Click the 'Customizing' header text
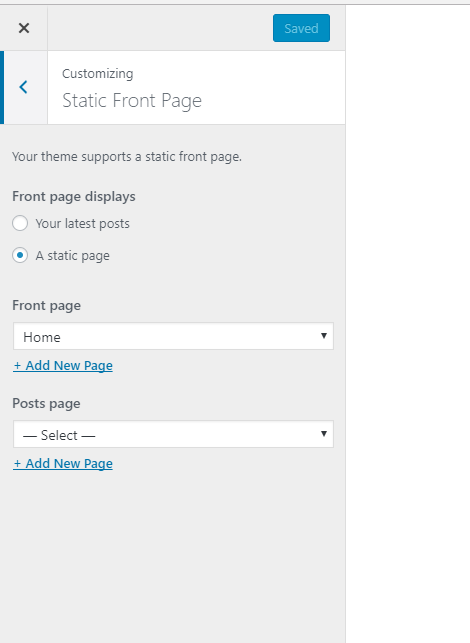Viewport: 470px width, 643px height. [98, 74]
